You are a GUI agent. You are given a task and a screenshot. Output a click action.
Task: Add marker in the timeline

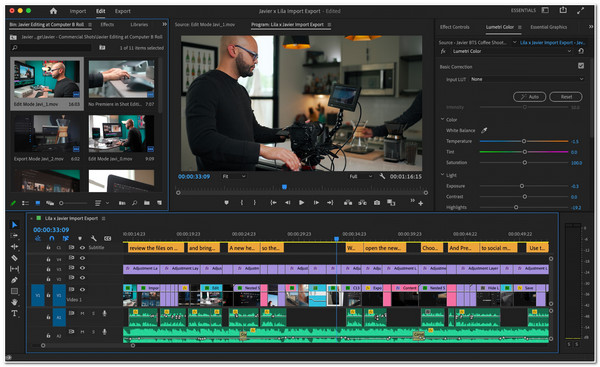[80, 238]
